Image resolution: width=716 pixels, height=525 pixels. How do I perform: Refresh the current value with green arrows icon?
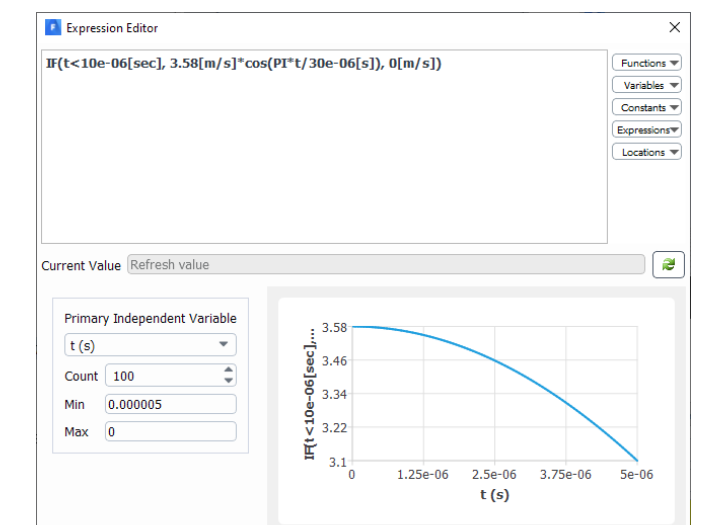(668, 264)
